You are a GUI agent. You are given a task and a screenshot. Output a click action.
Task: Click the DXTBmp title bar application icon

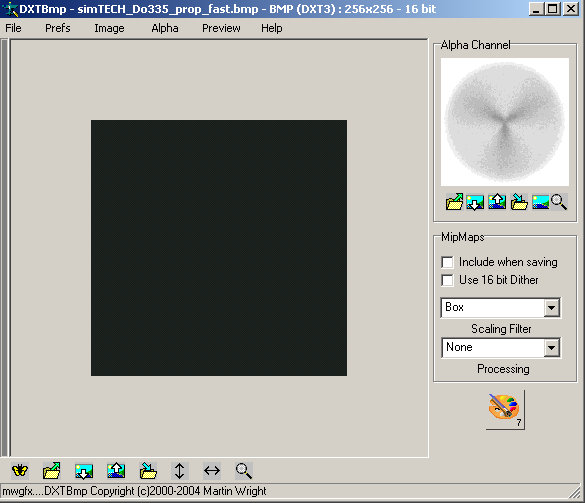coord(9,9)
